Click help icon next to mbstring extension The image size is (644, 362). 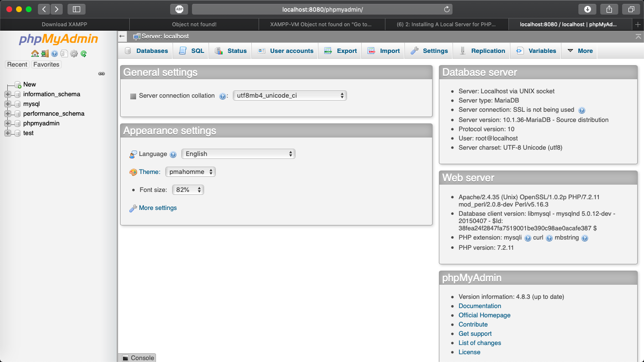pos(585,238)
